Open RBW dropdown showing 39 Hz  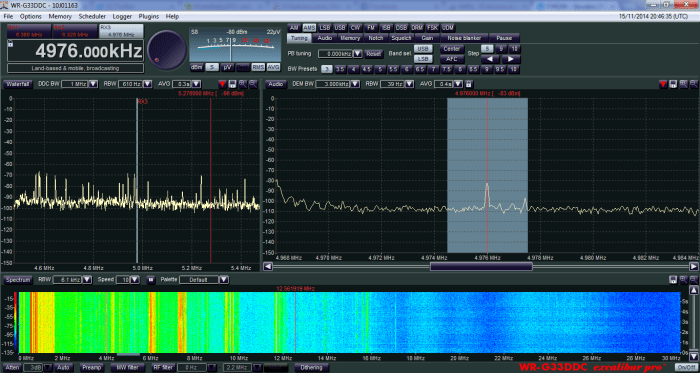(x=409, y=84)
